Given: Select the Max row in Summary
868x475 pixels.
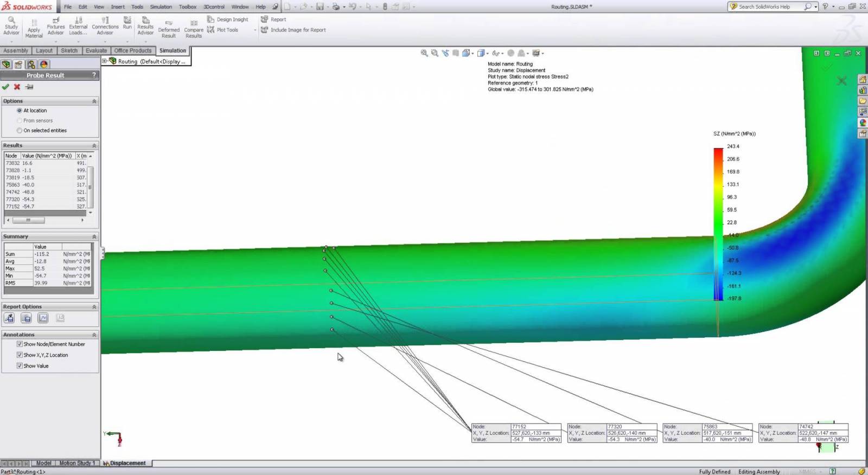Looking at the screenshot, I should click(x=48, y=268).
